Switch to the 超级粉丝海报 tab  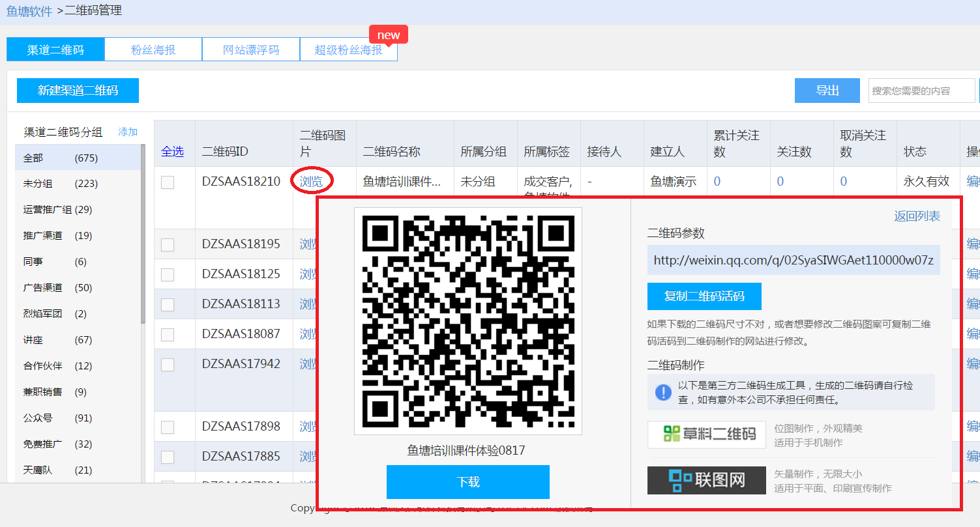pos(349,50)
